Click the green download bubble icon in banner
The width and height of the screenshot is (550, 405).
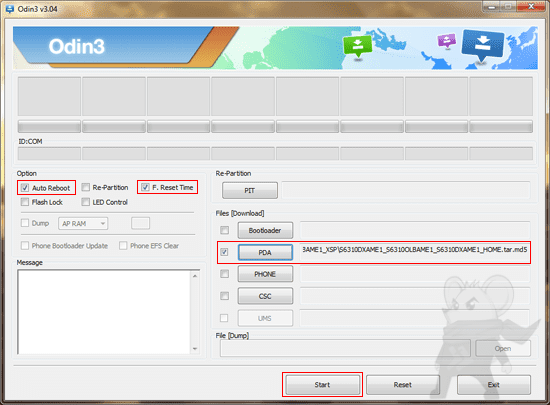tap(357, 47)
